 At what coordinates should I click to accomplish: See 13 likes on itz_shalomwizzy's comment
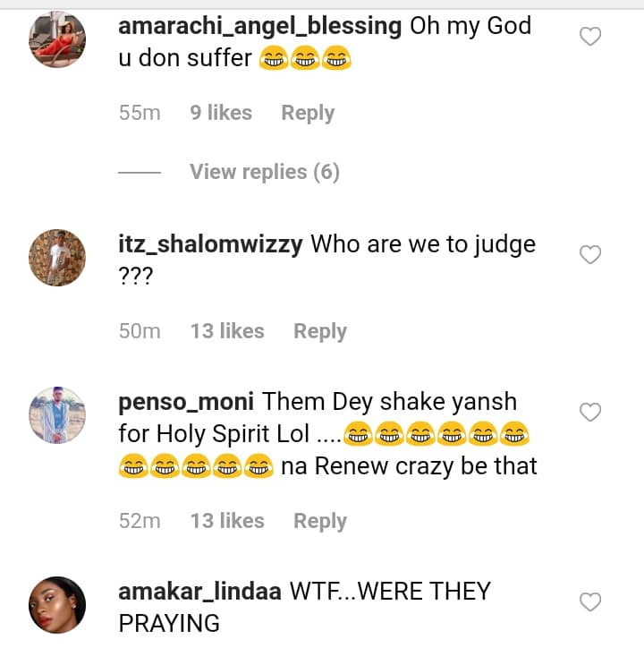(x=227, y=331)
